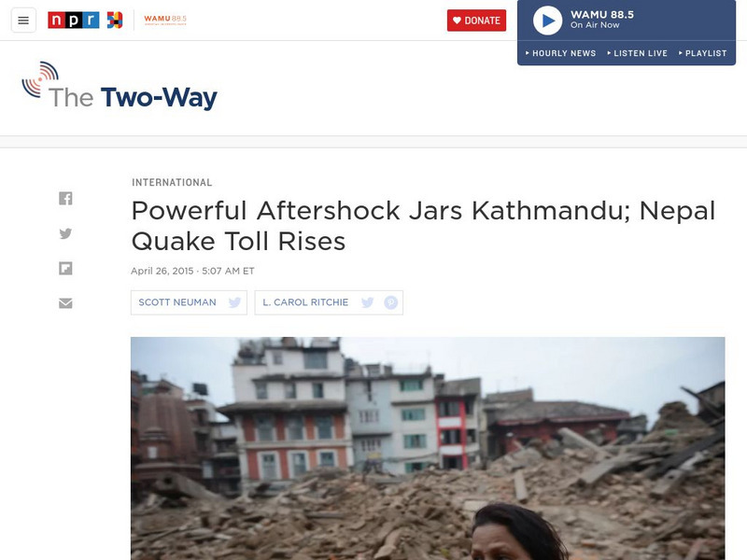
Task: Expand the Listen Live option
Action: click(638, 53)
